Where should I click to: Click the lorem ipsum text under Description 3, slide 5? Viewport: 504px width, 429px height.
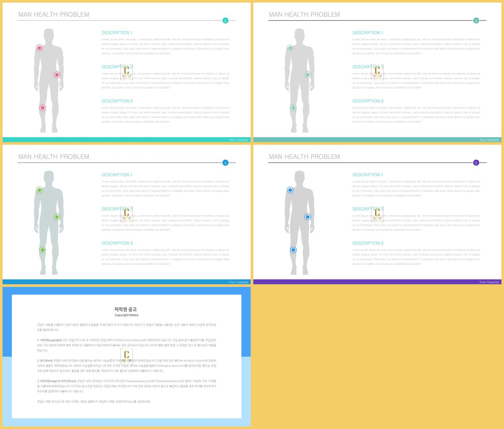(416, 257)
